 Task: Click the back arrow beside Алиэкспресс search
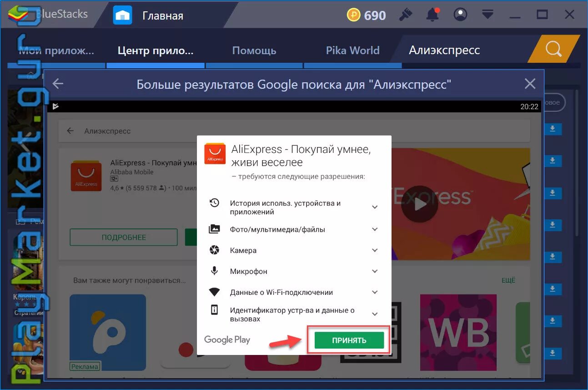pyautogui.click(x=70, y=131)
